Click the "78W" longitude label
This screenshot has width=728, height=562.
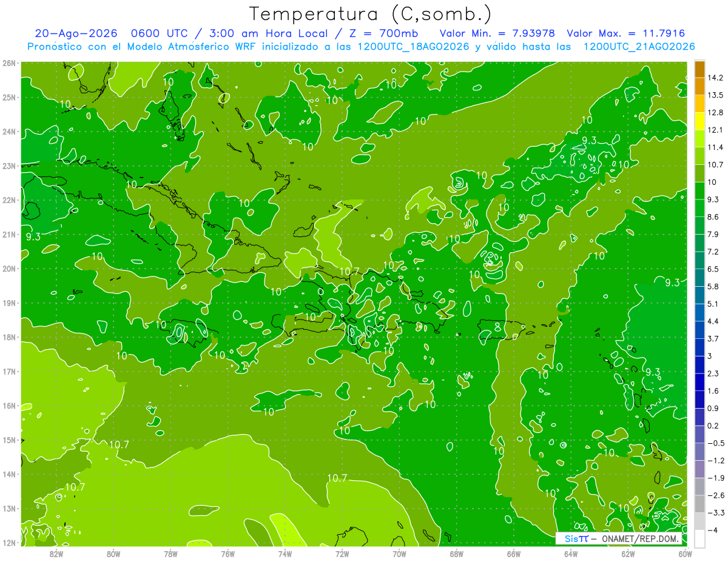(170, 554)
